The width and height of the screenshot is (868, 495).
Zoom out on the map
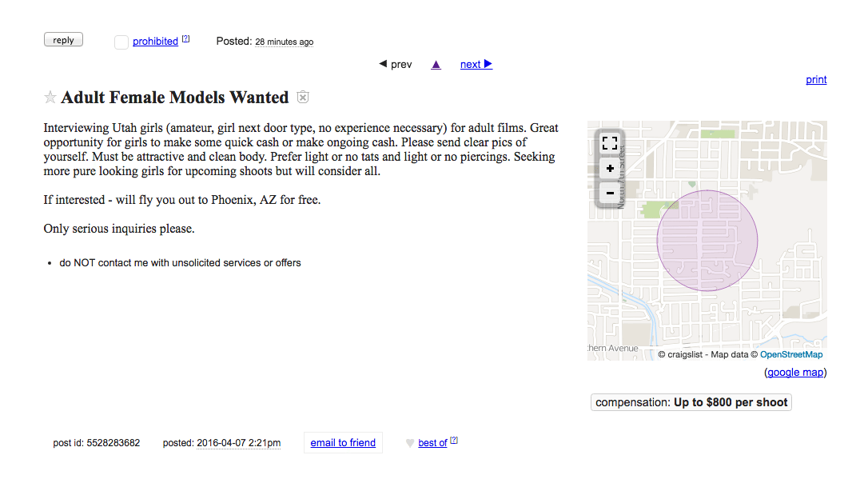(610, 194)
